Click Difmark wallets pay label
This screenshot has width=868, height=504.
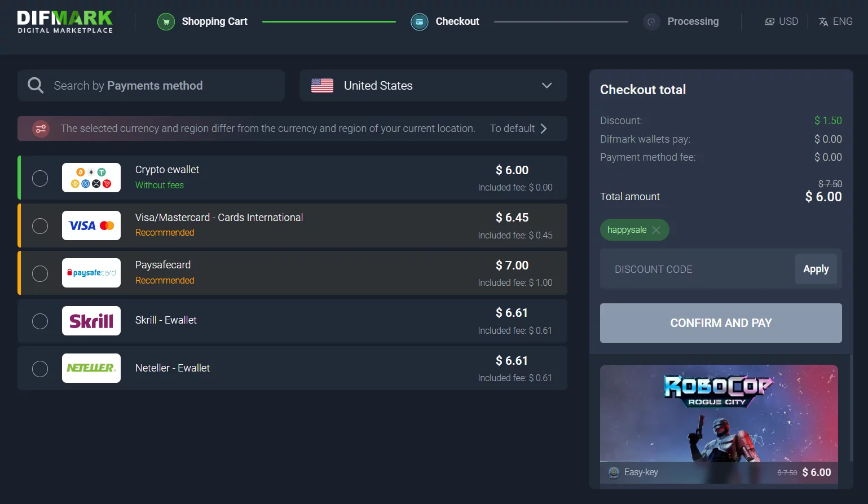645,139
